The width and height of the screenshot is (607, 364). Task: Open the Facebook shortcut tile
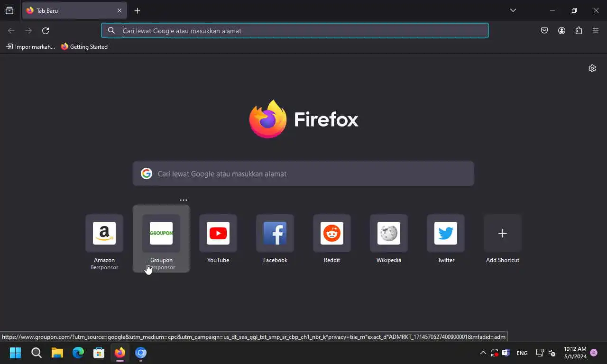(x=275, y=233)
